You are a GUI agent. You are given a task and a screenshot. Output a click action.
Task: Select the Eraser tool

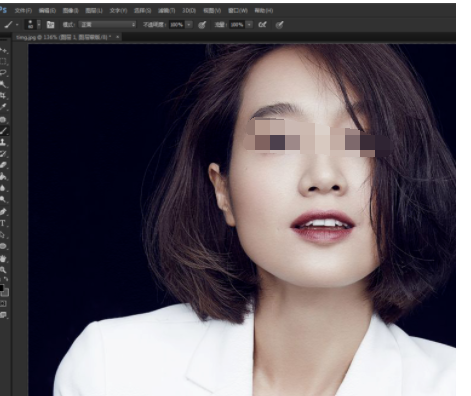tap(3, 165)
